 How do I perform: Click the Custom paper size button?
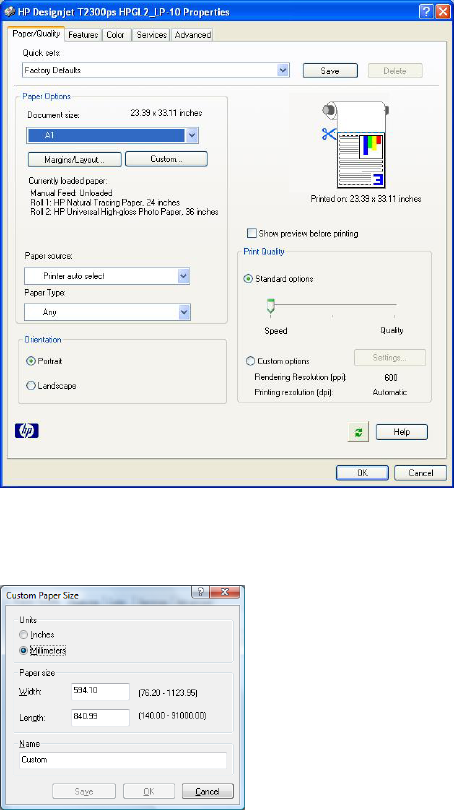pos(166,159)
